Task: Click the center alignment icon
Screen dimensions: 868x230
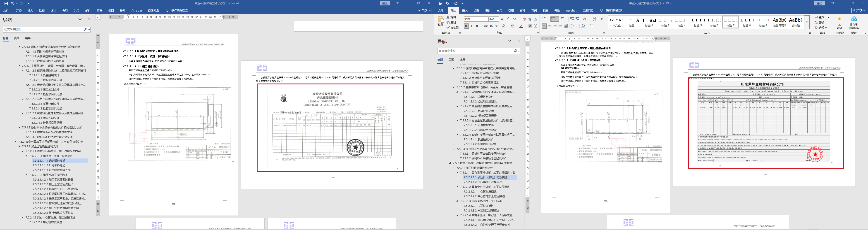Action: click(550, 26)
